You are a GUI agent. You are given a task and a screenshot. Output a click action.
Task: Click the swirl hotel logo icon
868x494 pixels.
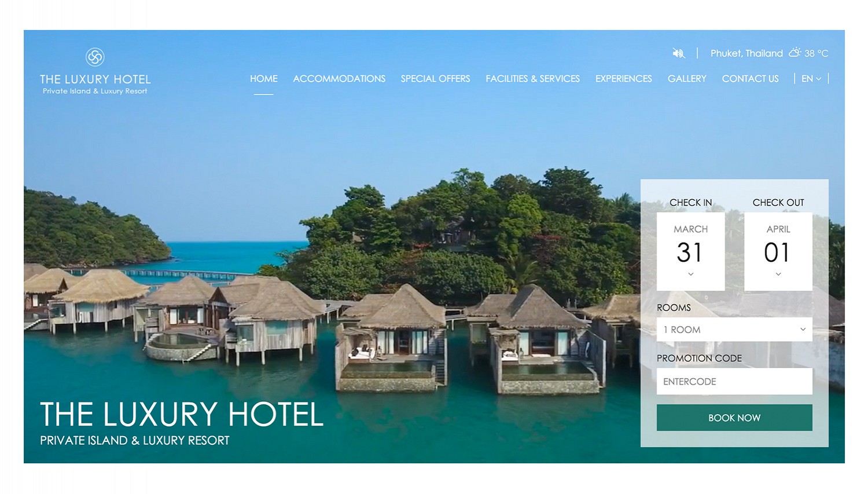[95, 57]
